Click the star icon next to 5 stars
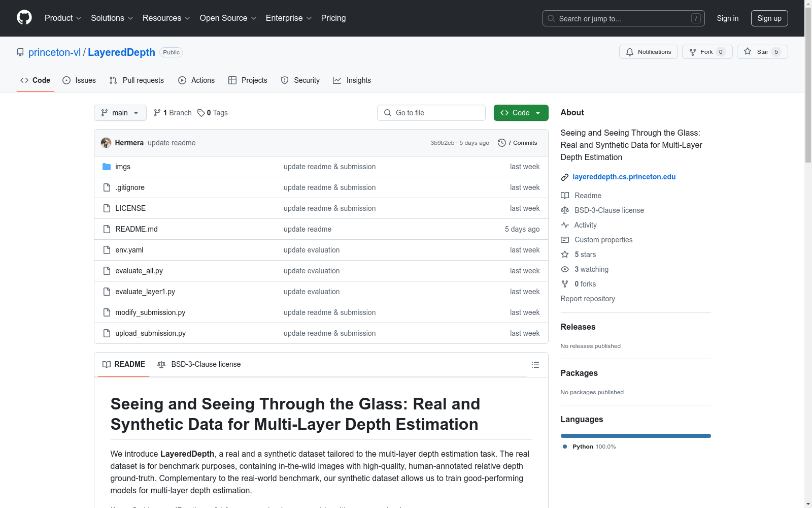Screen dimensions: 812x508 pyautogui.click(x=565, y=255)
